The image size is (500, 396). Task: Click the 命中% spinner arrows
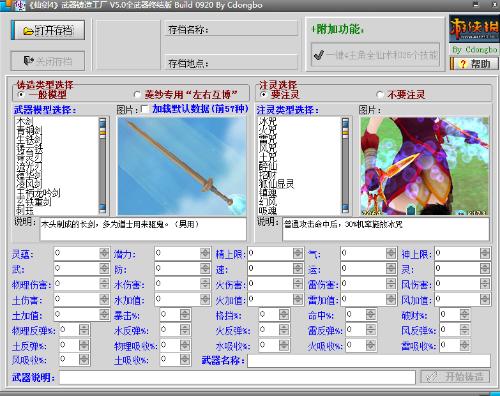pos(371,314)
